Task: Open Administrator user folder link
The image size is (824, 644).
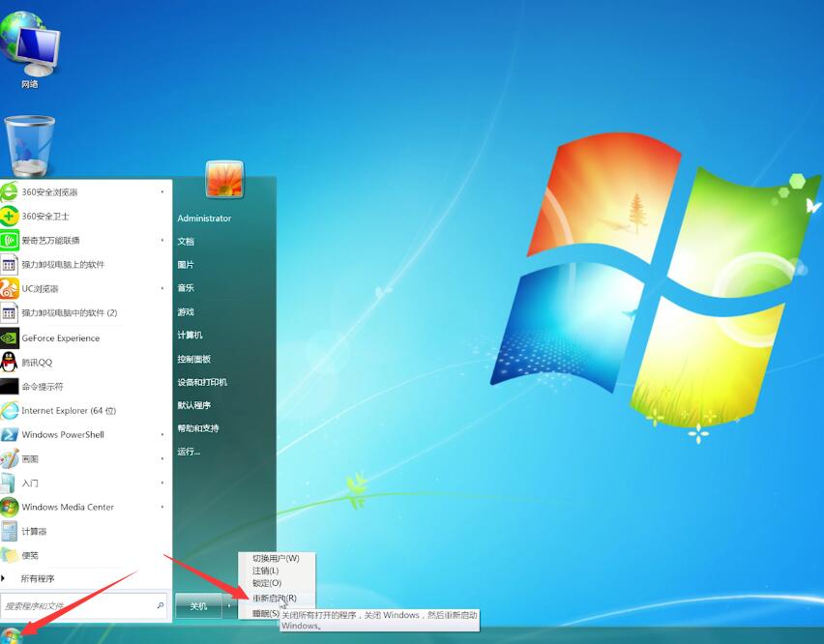Action: 204,218
